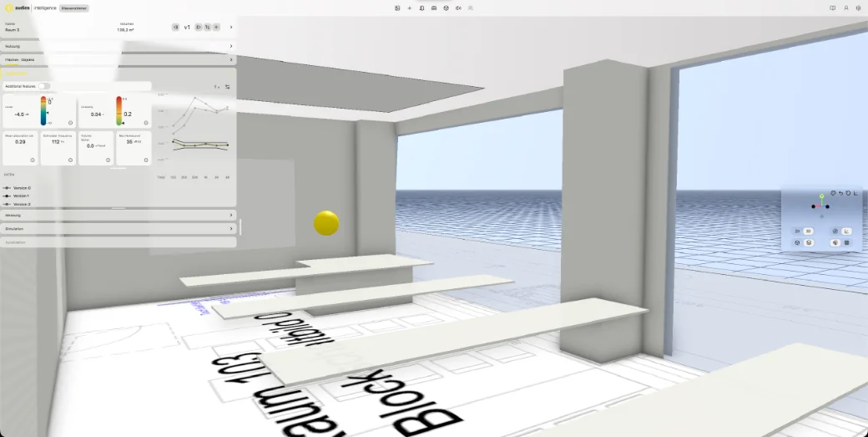Go to previous version button left of v1
868x437 pixels.
click(175, 27)
